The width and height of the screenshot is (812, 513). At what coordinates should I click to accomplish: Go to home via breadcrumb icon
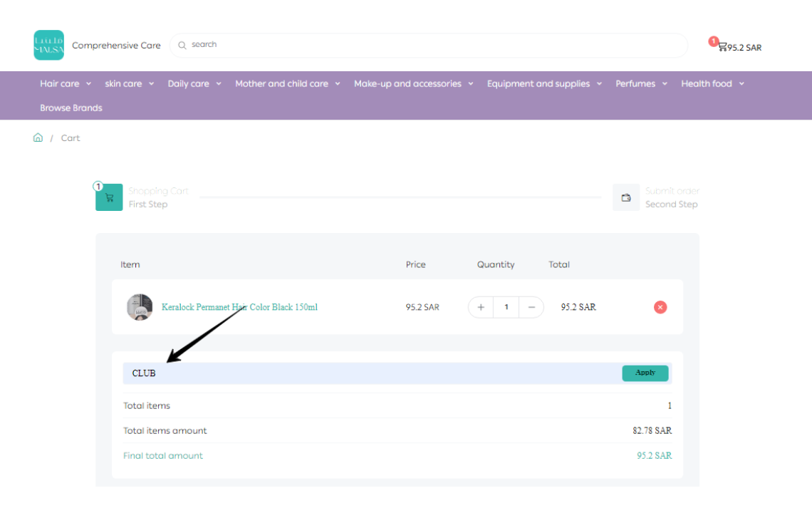pos(38,138)
